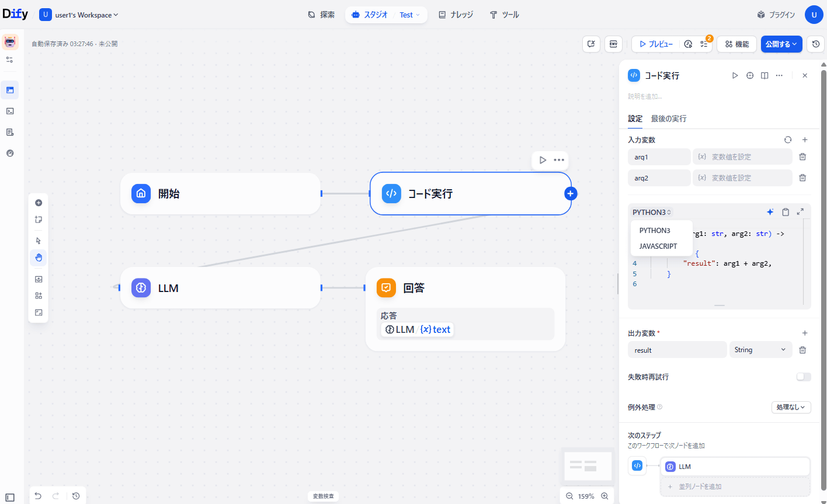Screen dimensions: 827x504
Task: Zoom in on the canvas
Action: pos(604,496)
